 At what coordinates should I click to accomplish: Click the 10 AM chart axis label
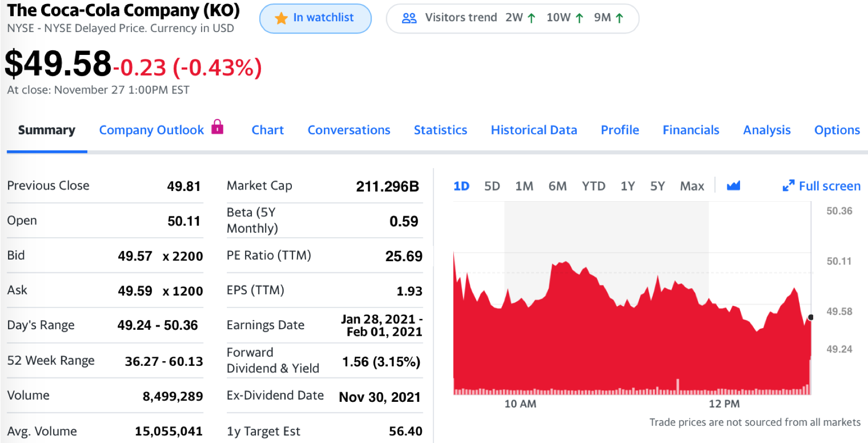pyautogui.click(x=520, y=404)
